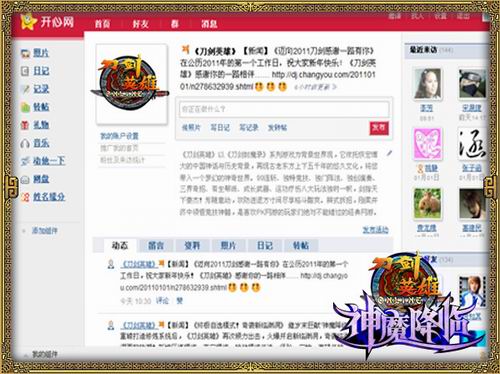Click the 发布活动 link

coord(375,230)
